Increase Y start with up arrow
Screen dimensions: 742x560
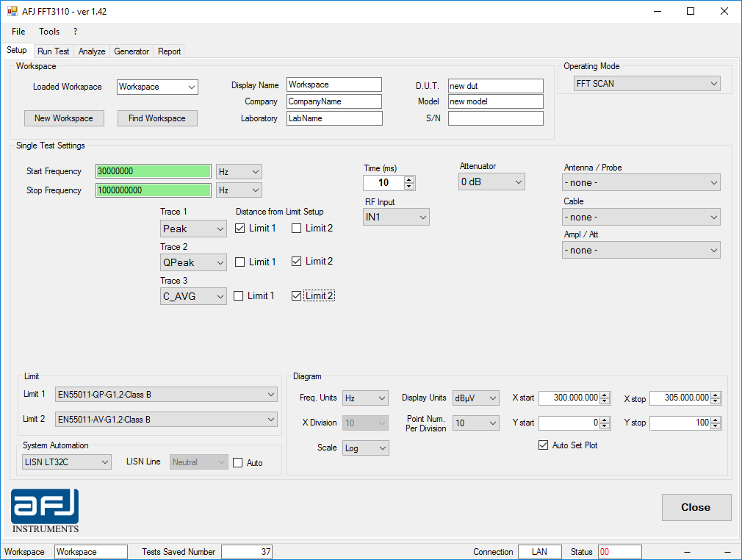tap(605, 420)
